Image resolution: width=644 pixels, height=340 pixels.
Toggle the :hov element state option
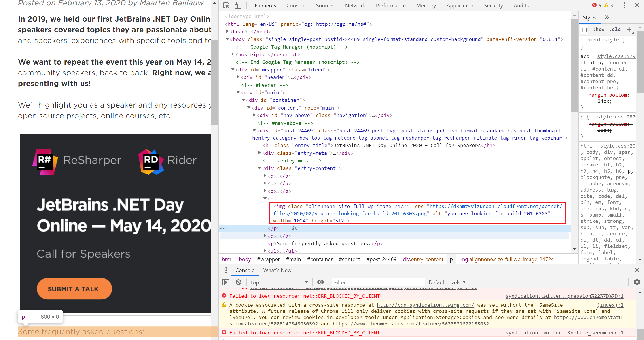[599, 30]
